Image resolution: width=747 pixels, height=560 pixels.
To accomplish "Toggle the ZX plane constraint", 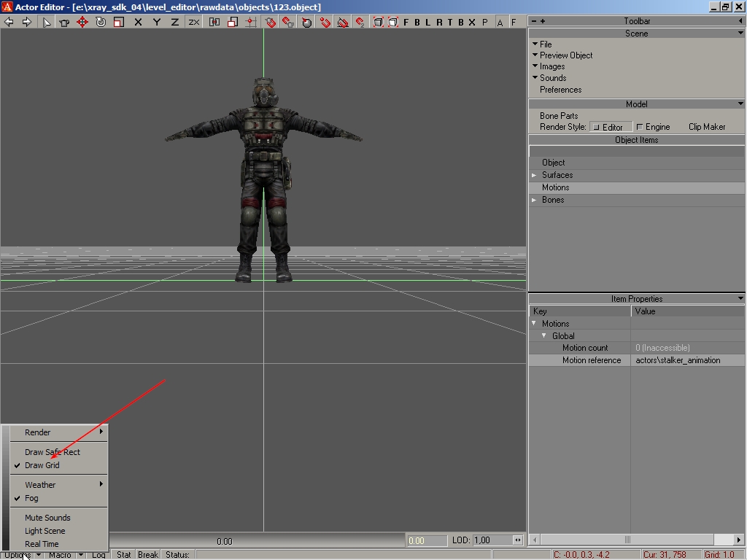I will pos(193,22).
